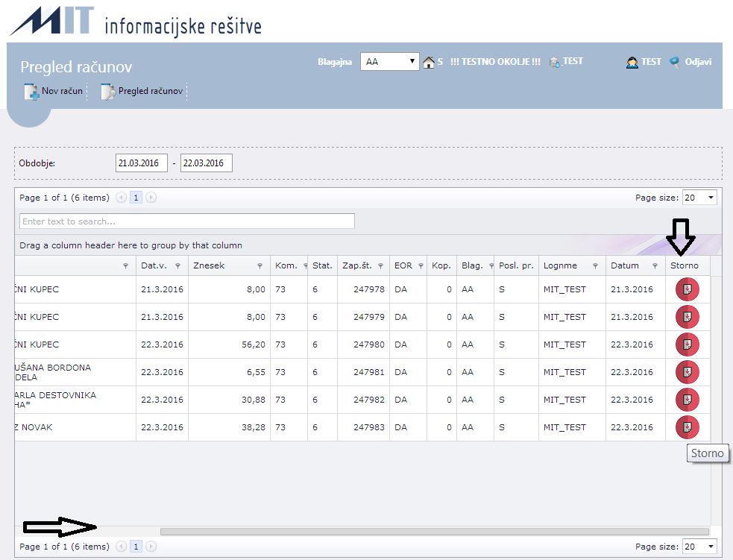Select the amount cell 38,28
The width and height of the screenshot is (733, 560).
tap(229, 427)
